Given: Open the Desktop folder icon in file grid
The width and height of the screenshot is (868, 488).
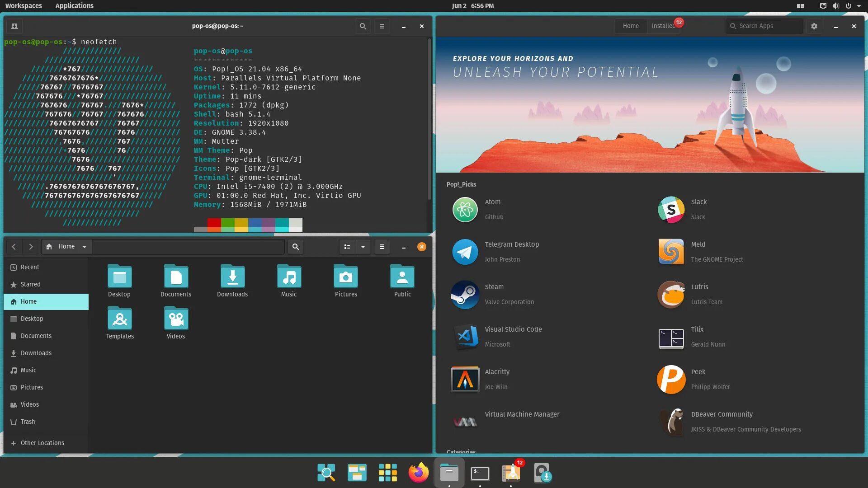Looking at the screenshot, I should point(119,276).
